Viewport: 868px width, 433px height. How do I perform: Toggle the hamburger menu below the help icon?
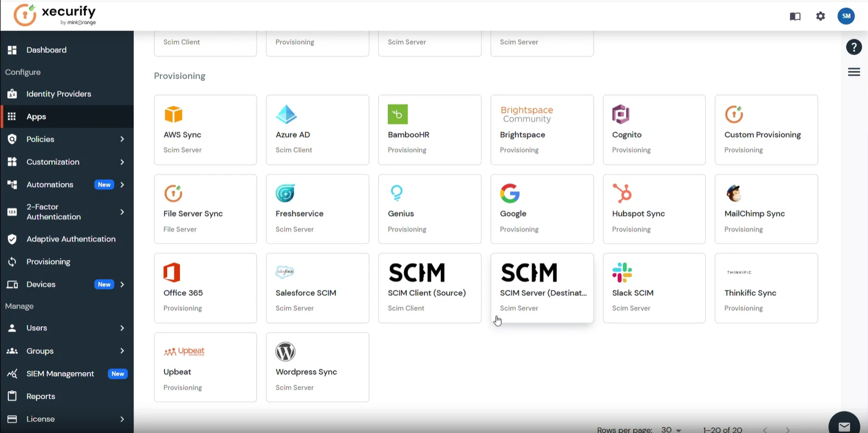(854, 72)
